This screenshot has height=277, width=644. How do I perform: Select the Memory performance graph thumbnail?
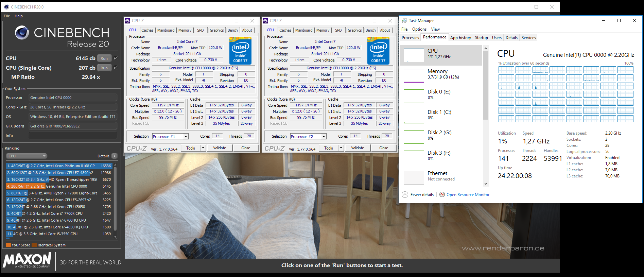(x=414, y=76)
